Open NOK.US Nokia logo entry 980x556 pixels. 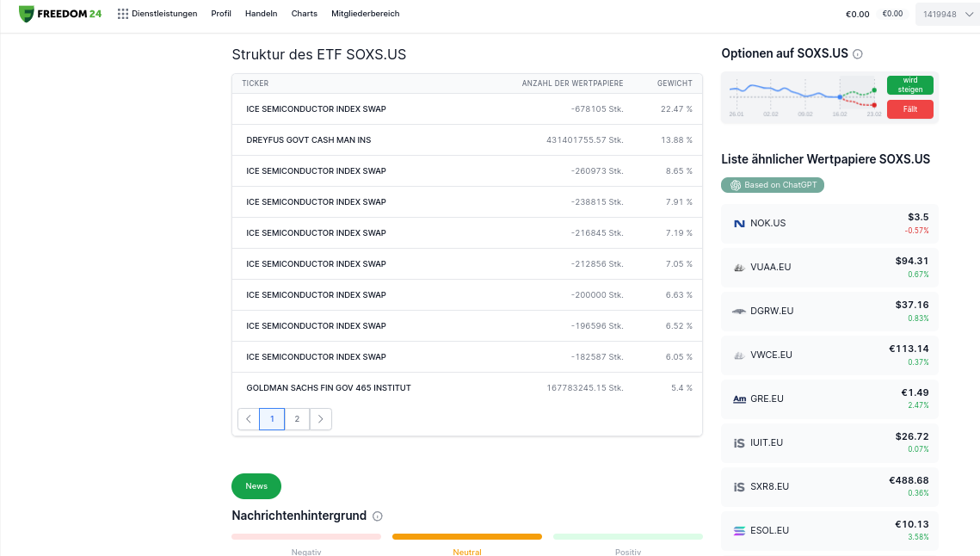(830, 223)
